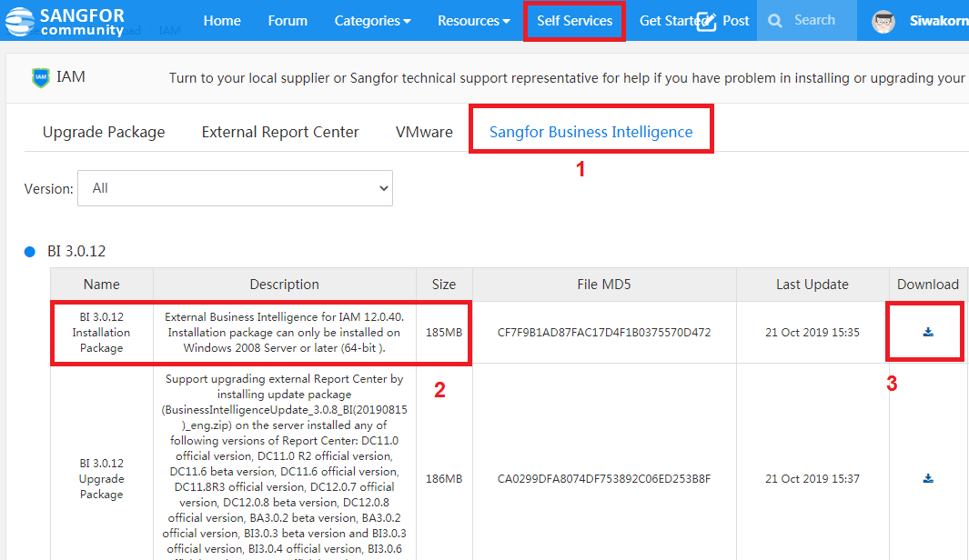Viewport: 969px width, 560px height.
Task: Switch to VMware tab
Action: (424, 132)
